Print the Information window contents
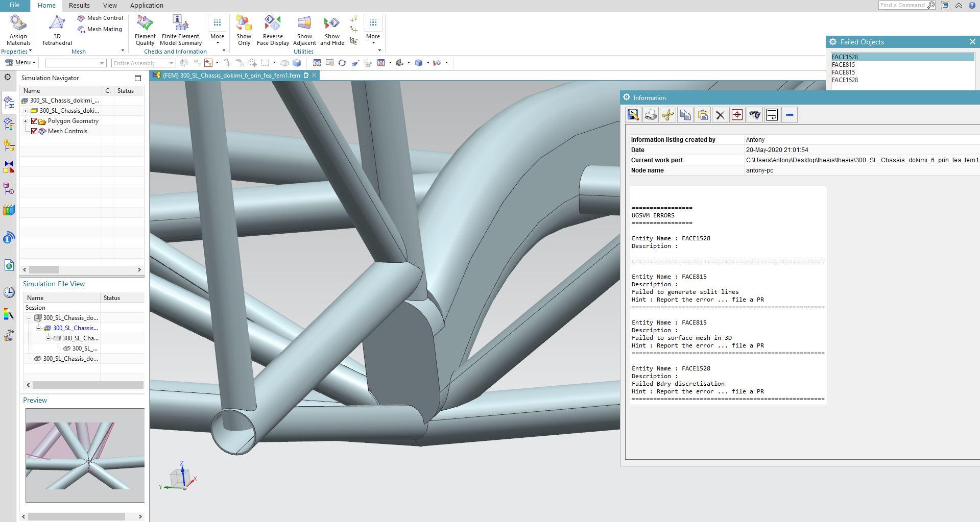 point(651,115)
